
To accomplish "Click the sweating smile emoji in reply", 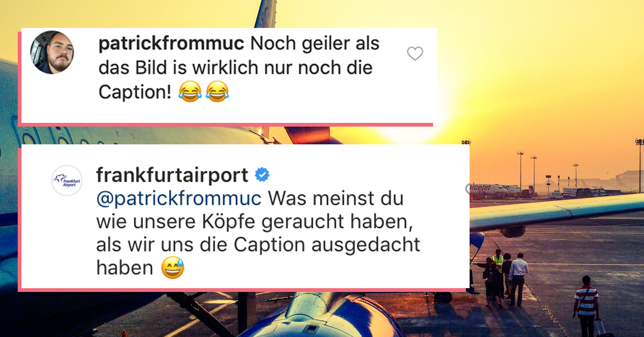I will coord(173,268).
